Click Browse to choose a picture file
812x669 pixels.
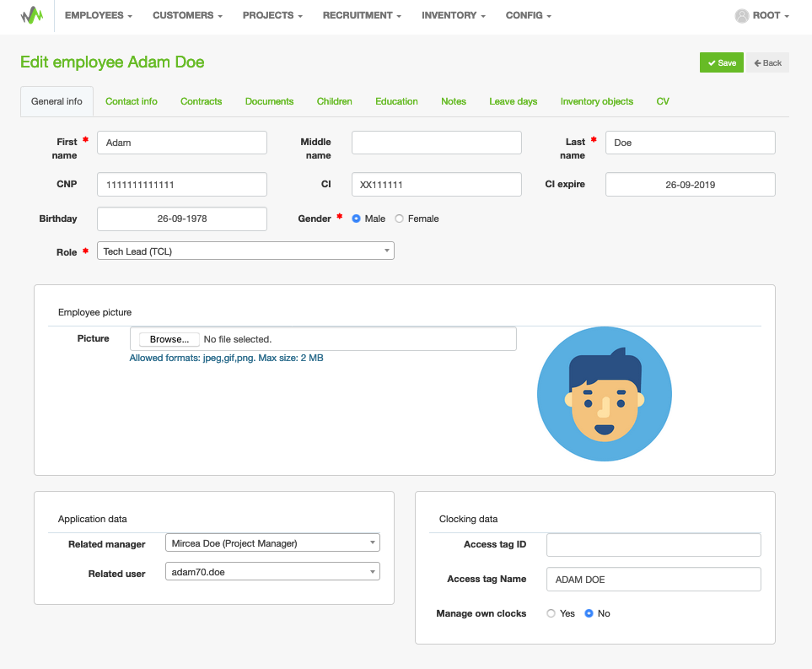[x=169, y=339]
